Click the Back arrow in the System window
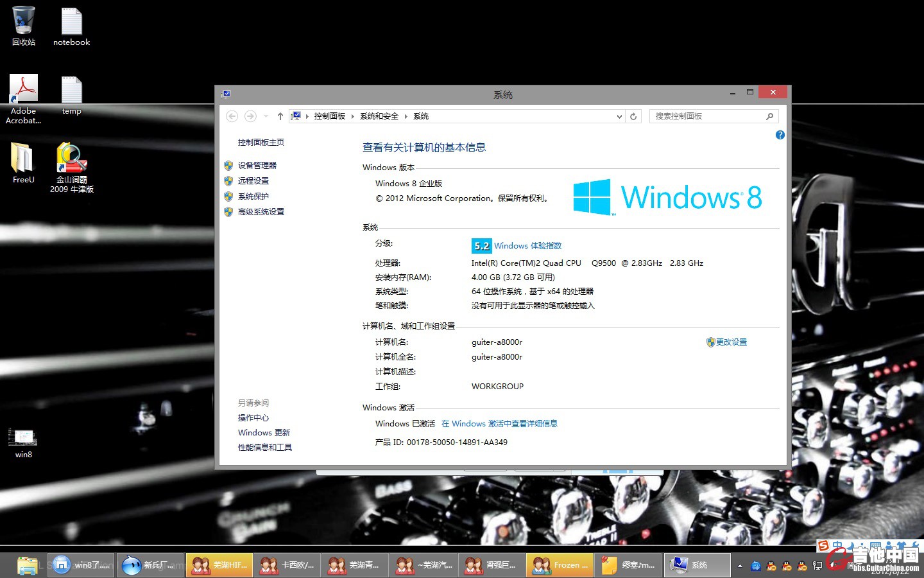The width and height of the screenshot is (924, 578). (x=232, y=116)
